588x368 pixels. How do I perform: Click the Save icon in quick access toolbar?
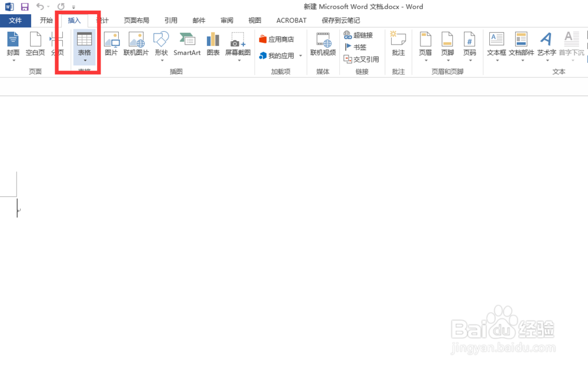pos(24,6)
